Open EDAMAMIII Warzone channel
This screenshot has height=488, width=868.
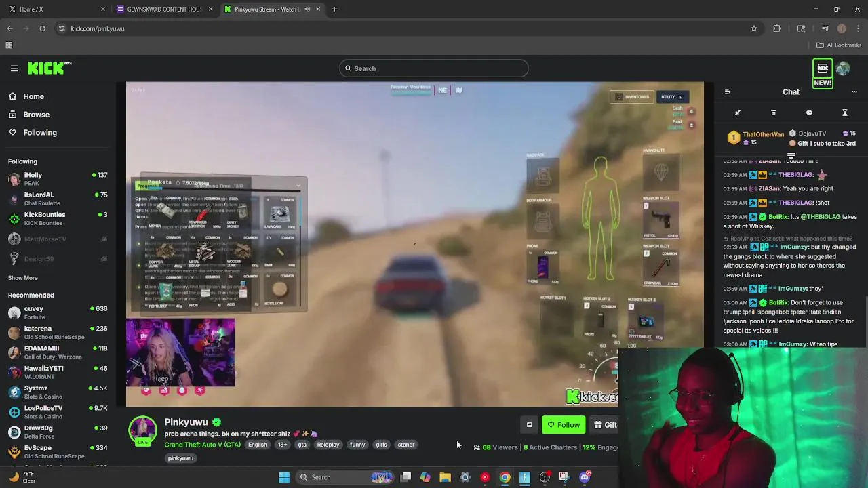(58, 352)
